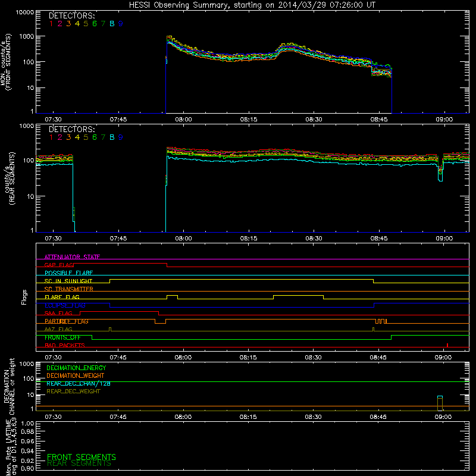Click the REAR_DEC_WEIGHT legend entry
Screen dimensions: 476x476
tap(73, 392)
